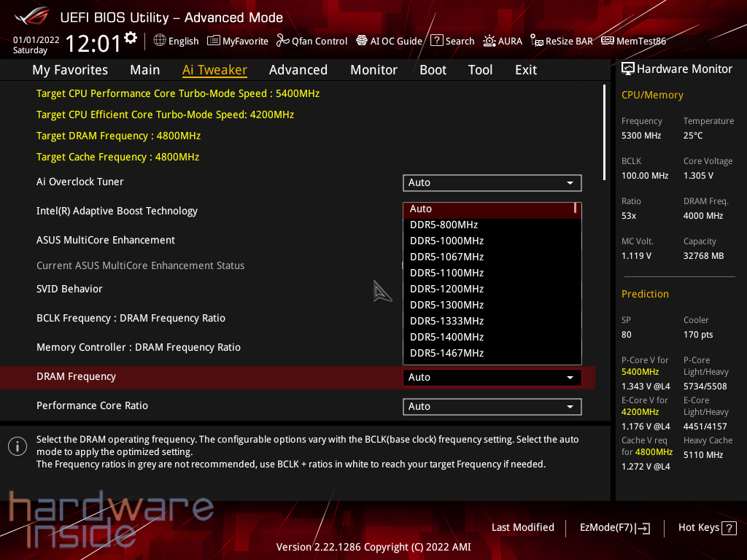Click the EzMode exit arrow icon
Image resolution: width=747 pixels, height=560 pixels.
pos(643,528)
